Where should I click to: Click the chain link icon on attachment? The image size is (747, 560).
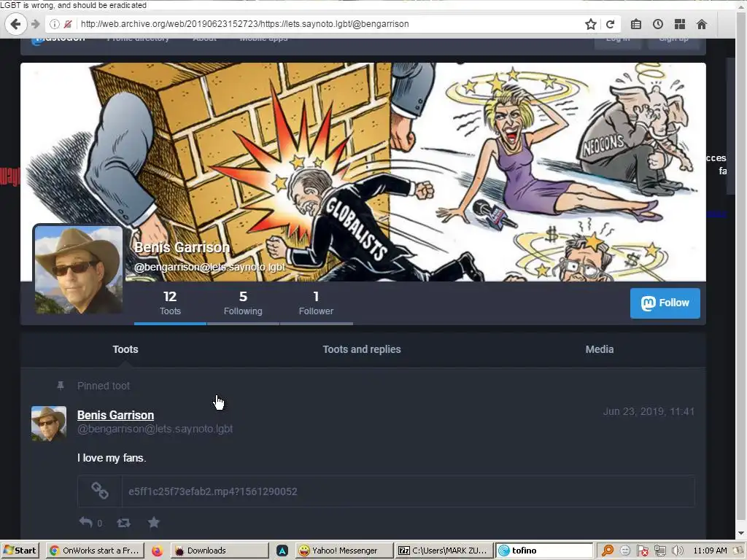(x=99, y=491)
